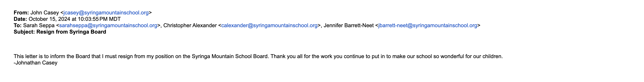Click the bold From label
This screenshot has width=644, height=82.
click(x=21, y=13)
